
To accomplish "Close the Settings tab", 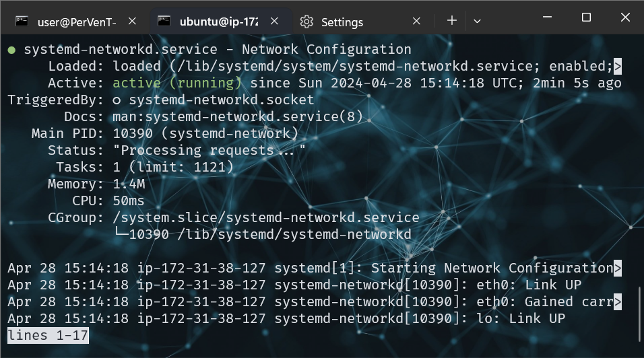I will click(416, 22).
